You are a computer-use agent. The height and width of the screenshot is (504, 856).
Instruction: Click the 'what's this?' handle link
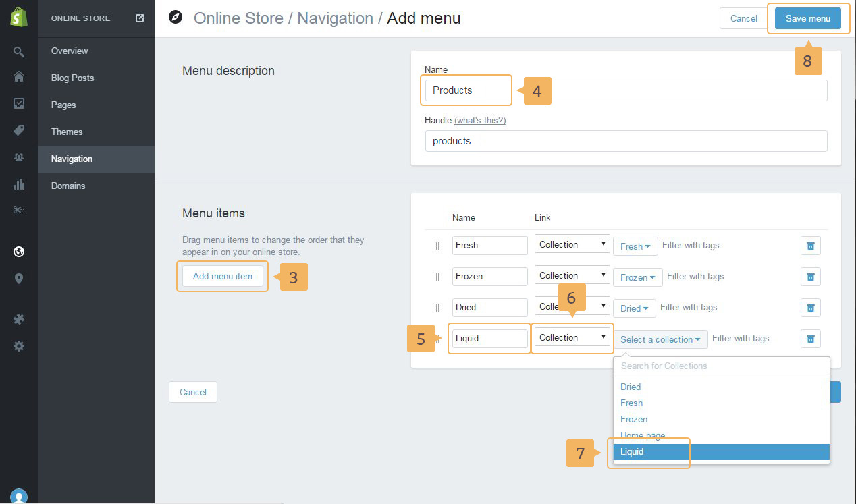click(x=479, y=120)
